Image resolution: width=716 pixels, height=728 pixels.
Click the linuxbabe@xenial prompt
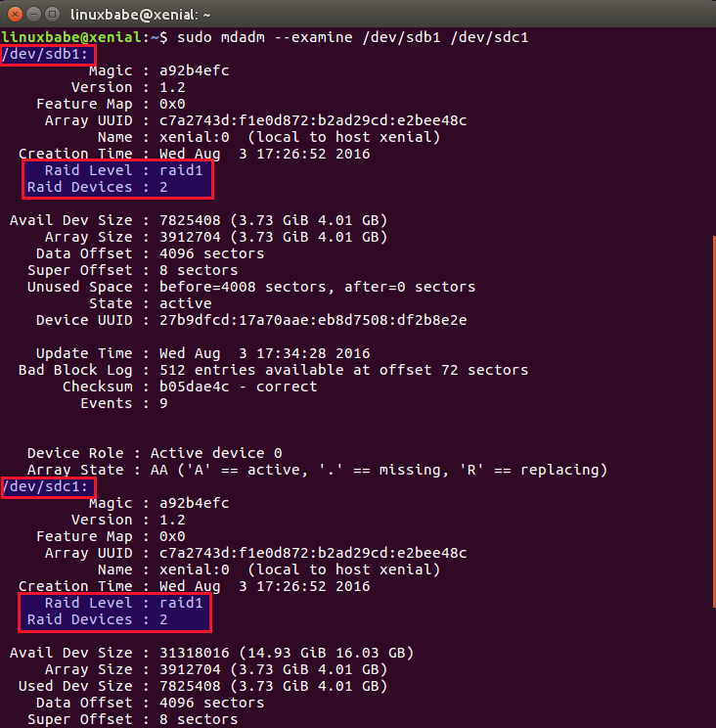point(71,37)
